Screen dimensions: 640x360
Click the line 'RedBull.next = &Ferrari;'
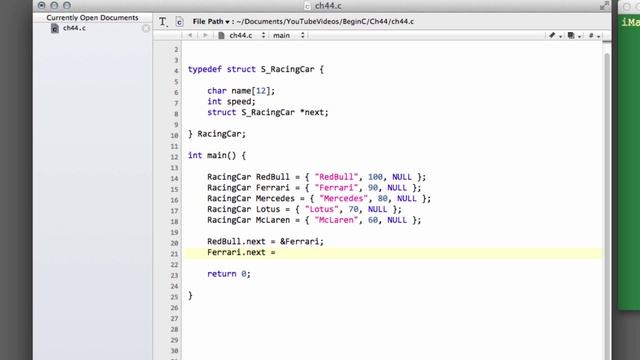coord(265,242)
